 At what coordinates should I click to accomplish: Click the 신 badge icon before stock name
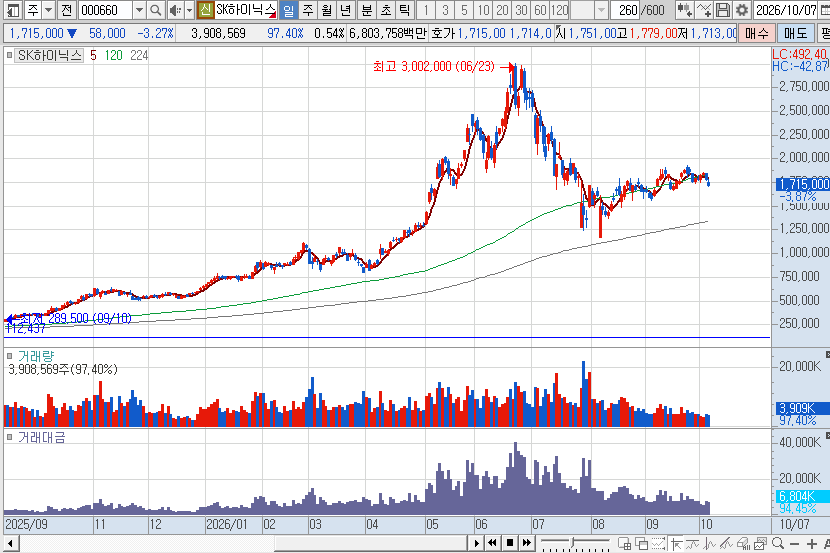[206, 10]
